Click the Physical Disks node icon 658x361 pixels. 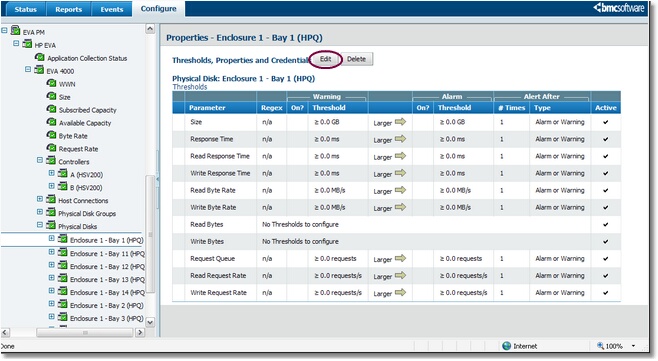51,225
